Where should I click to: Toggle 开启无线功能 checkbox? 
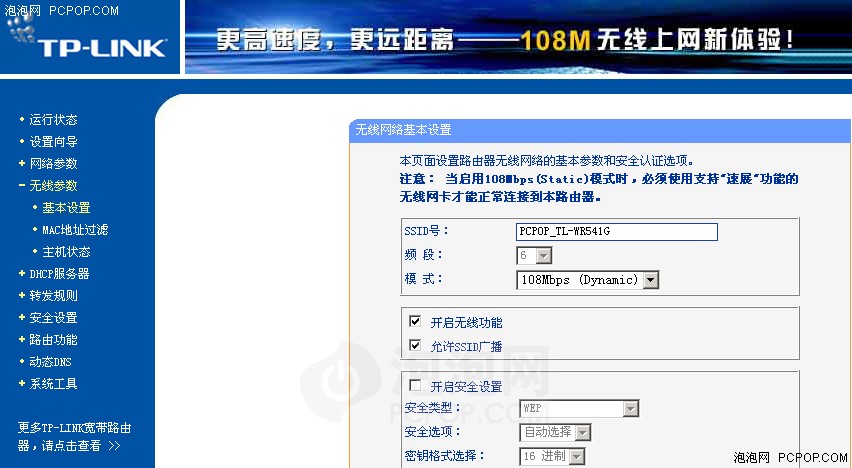tap(415, 321)
